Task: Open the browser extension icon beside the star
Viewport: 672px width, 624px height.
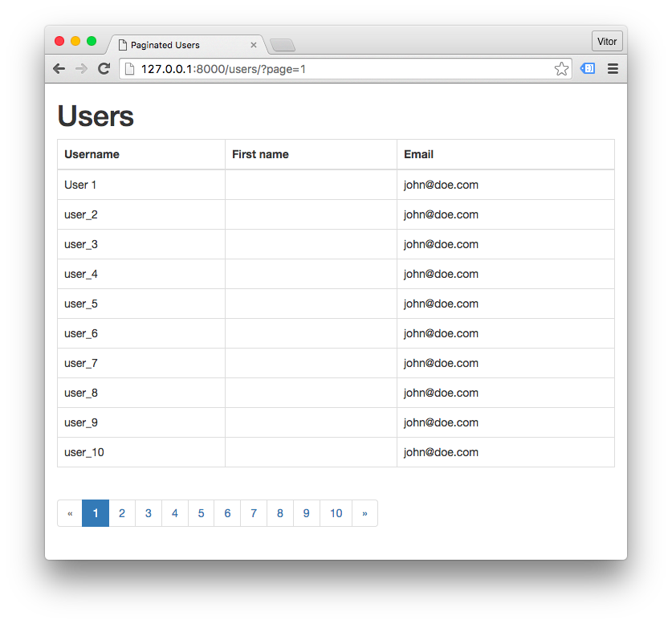Action: tap(587, 68)
